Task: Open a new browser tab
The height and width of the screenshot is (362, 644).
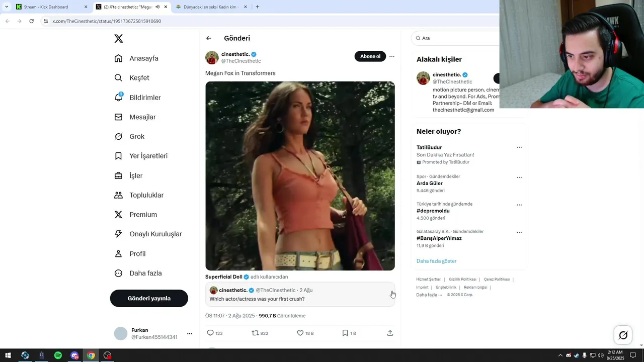Action: tap(258, 7)
